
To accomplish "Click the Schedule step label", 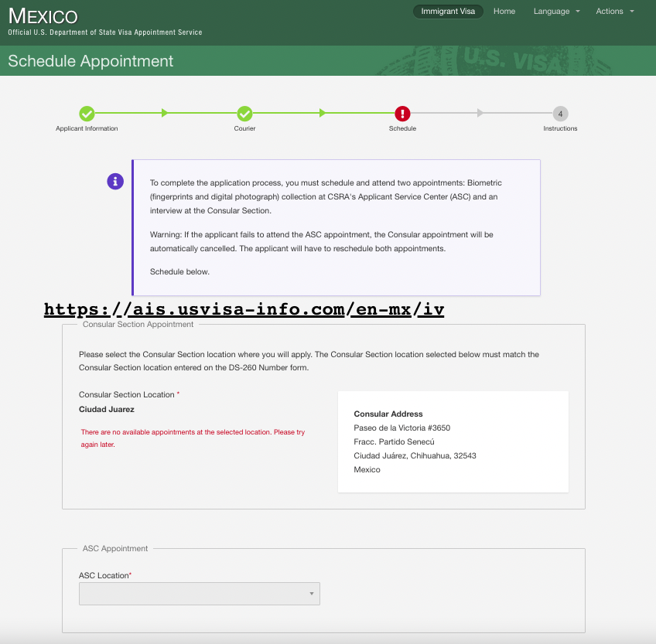I will (x=402, y=128).
